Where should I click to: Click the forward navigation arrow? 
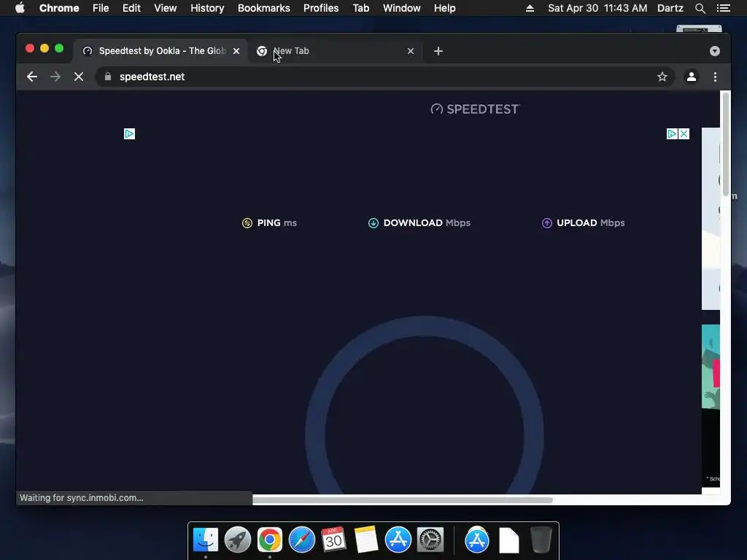(x=55, y=77)
